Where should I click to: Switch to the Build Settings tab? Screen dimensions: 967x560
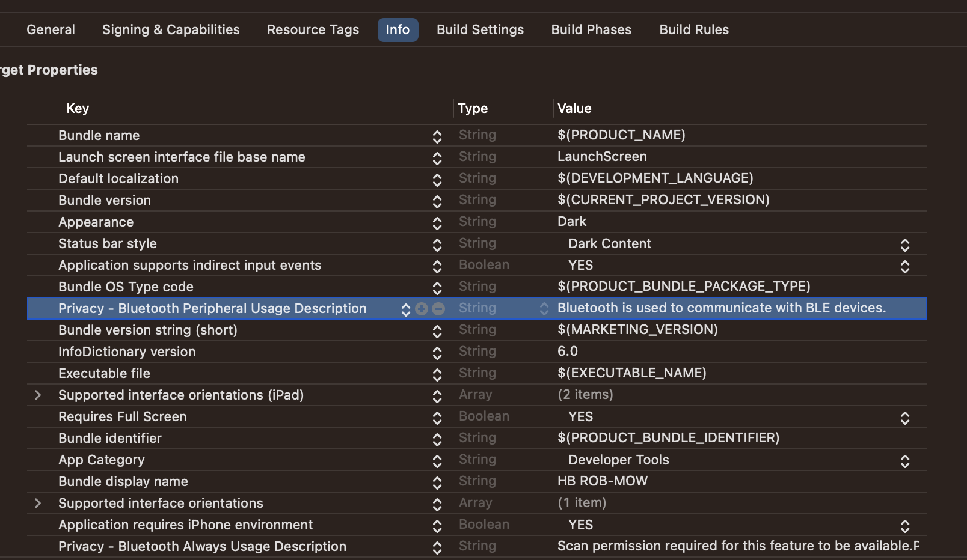tap(480, 29)
